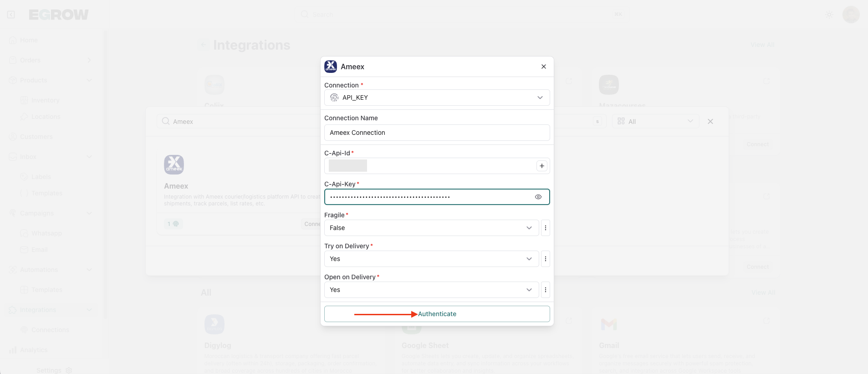Open the Fragile dropdown
The width and height of the screenshot is (868, 374).
[431, 228]
